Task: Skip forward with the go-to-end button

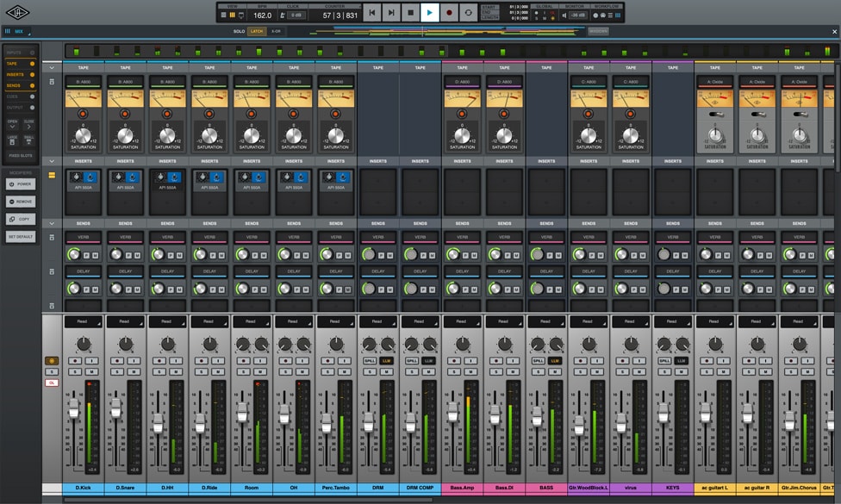Action: 391,13
